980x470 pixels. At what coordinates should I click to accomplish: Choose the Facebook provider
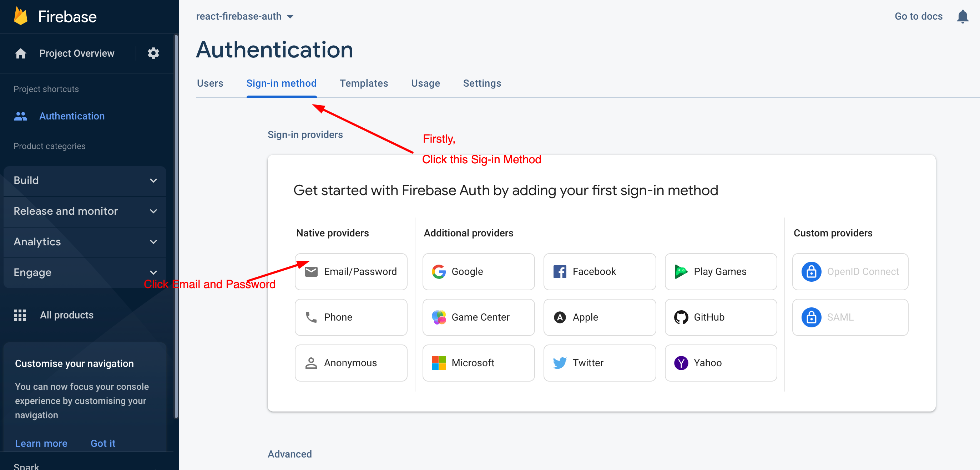[x=599, y=271]
